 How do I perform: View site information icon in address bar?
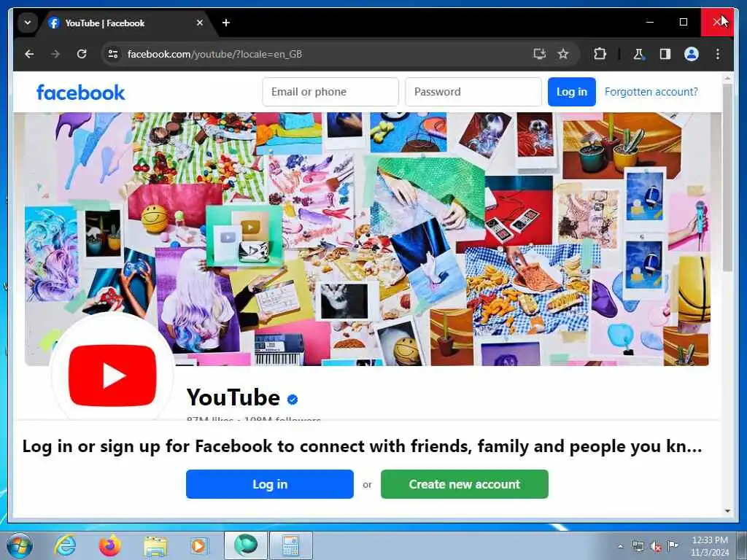113,54
